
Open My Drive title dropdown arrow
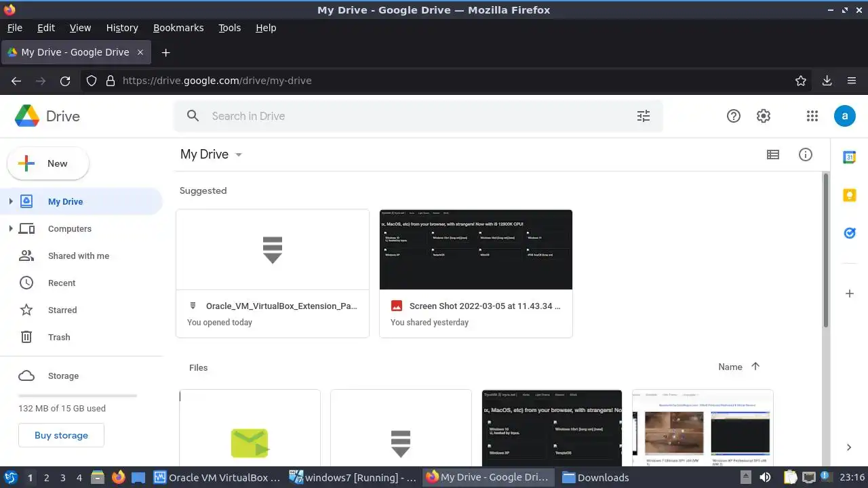(238, 155)
